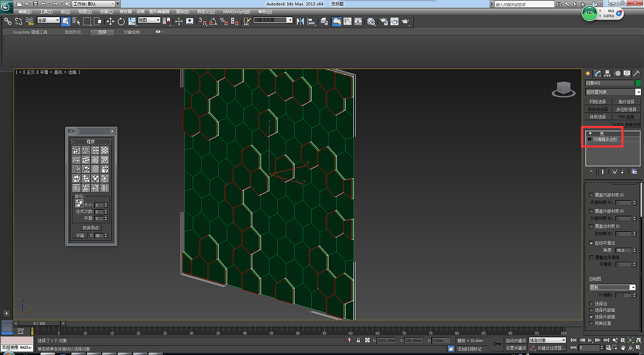The width and height of the screenshot is (644, 355).
Task: Toggle Override Edge Material ID checkbox
Action: pyautogui.click(x=591, y=227)
